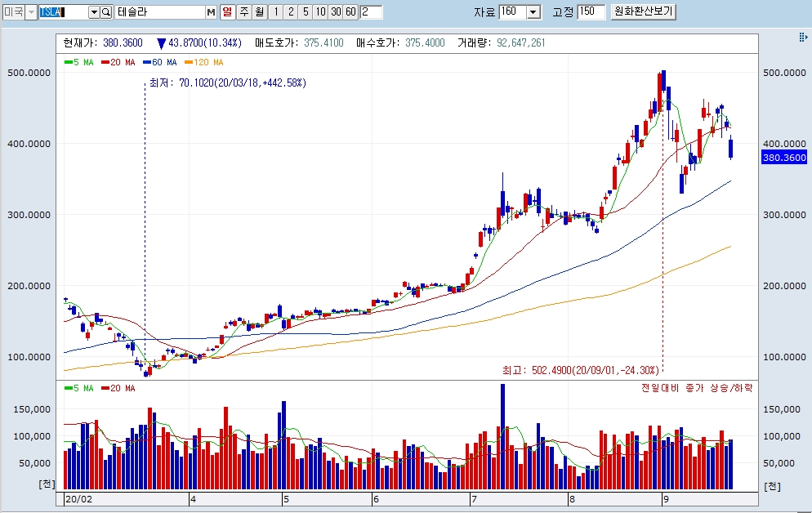Image resolution: width=812 pixels, height=513 pixels.
Task: Select the 10-minute interval button
Action: pyautogui.click(x=319, y=12)
